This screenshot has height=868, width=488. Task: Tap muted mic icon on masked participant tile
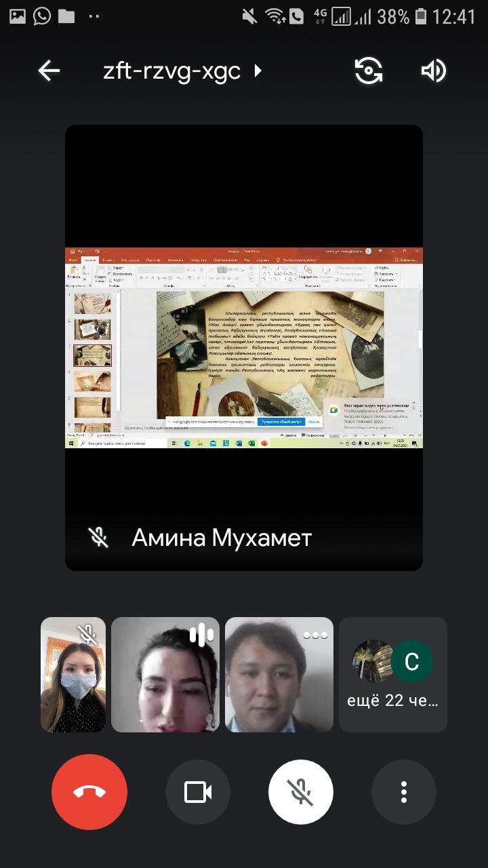click(87, 634)
